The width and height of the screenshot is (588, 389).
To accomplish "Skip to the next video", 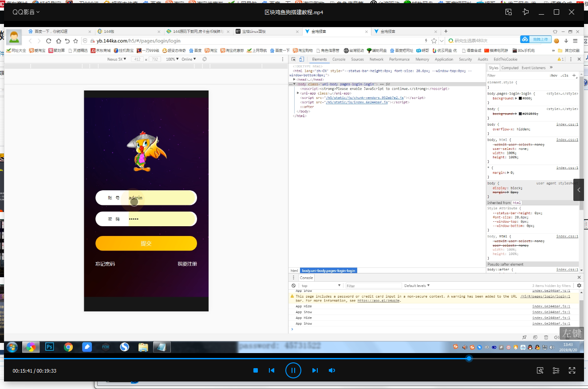I will [x=315, y=370].
